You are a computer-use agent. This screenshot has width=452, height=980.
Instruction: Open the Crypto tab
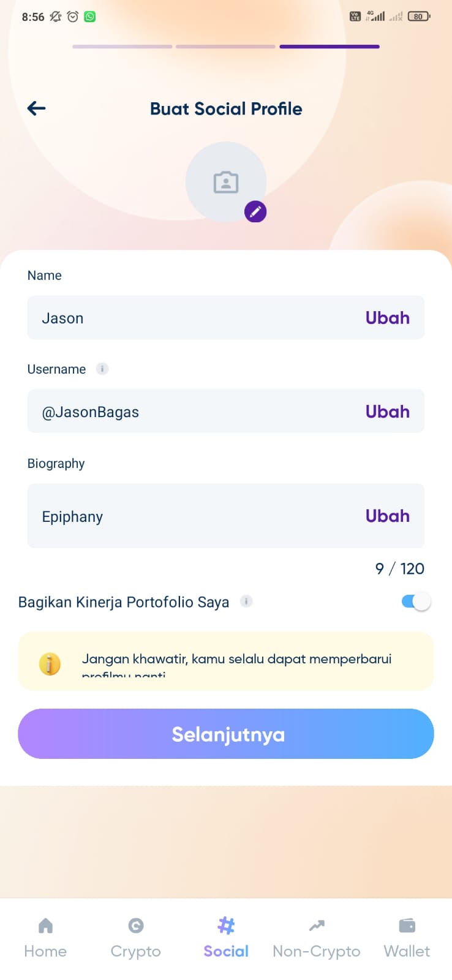coord(135,938)
